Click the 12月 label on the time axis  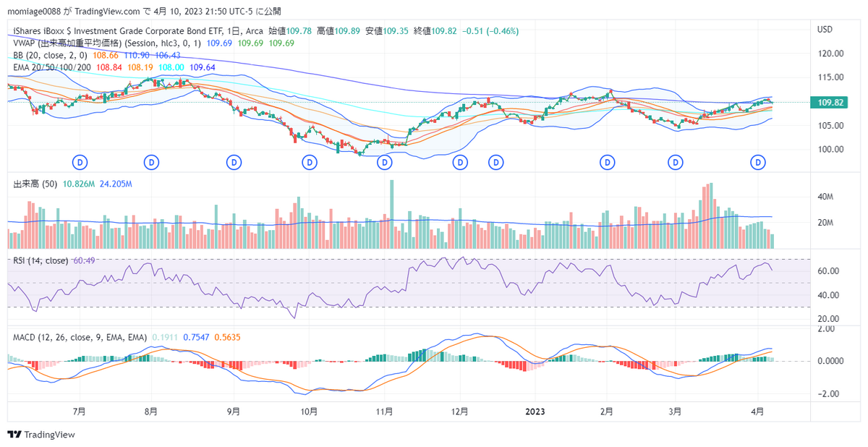pos(460,412)
